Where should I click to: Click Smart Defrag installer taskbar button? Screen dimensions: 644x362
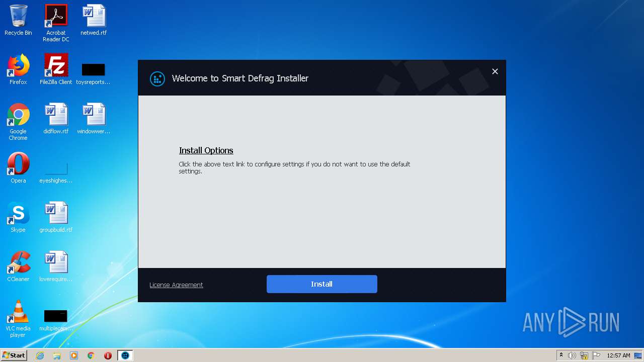pyautogui.click(x=125, y=355)
